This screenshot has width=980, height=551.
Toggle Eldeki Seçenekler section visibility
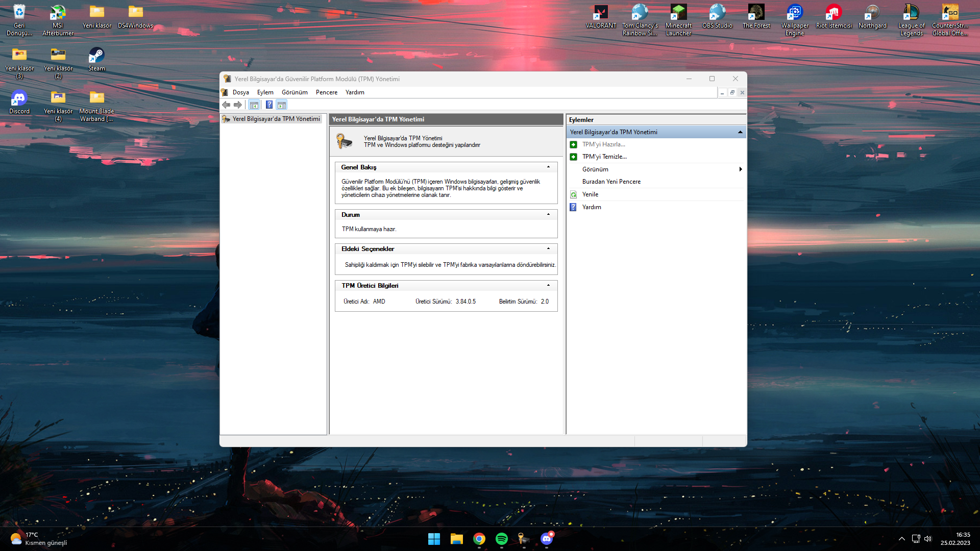[x=549, y=248]
